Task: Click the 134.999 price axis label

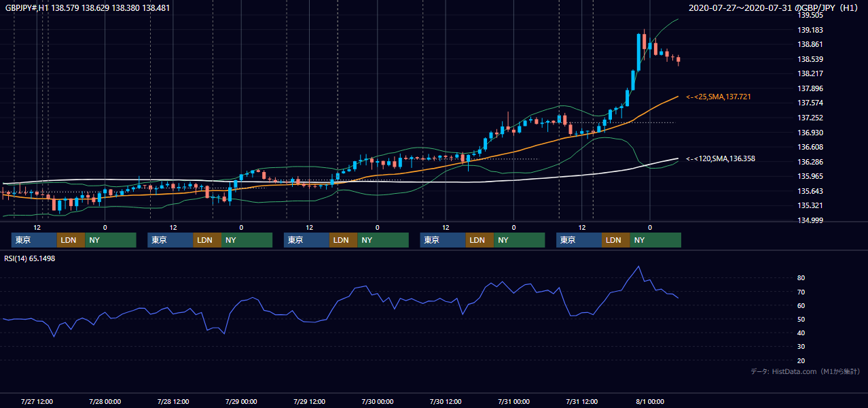Action: click(810, 220)
